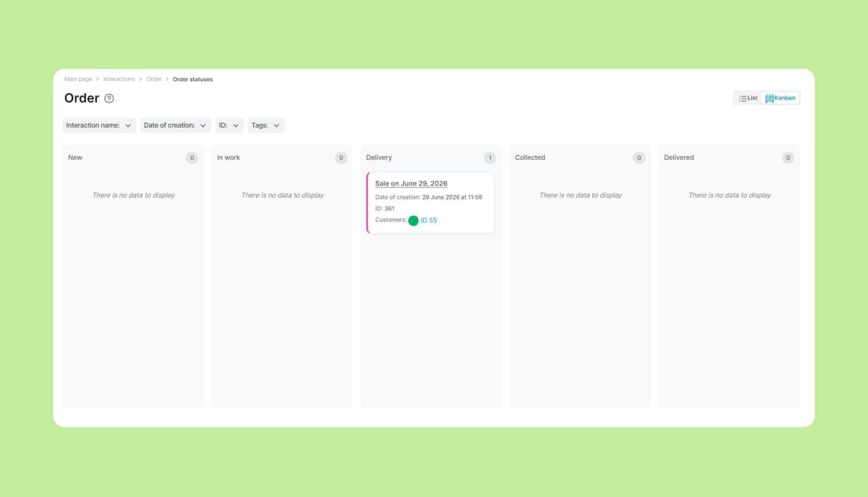The height and width of the screenshot is (497, 868).
Task: Click the Kanban columns icon
Action: (x=769, y=98)
